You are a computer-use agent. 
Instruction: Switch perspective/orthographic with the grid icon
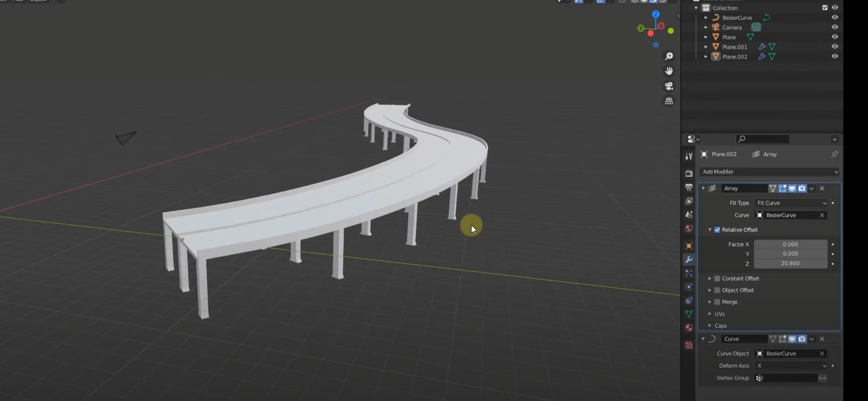(x=668, y=101)
